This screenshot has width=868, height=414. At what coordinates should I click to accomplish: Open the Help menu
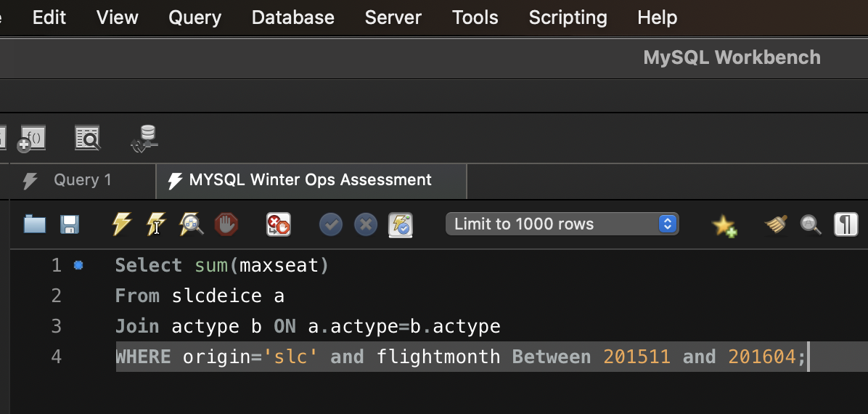point(657,17)
